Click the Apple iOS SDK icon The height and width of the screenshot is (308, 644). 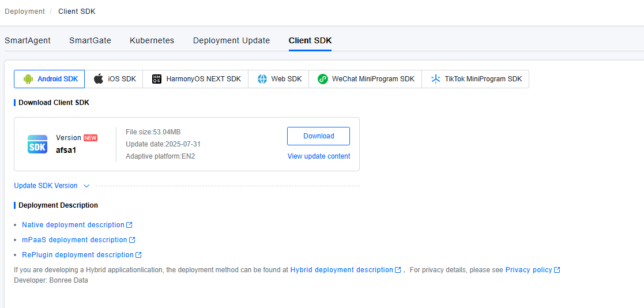tap(99, 79)
